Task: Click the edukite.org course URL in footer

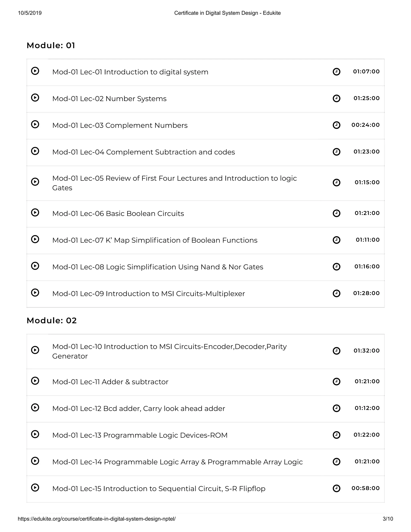Action: [x=96, y=519]
